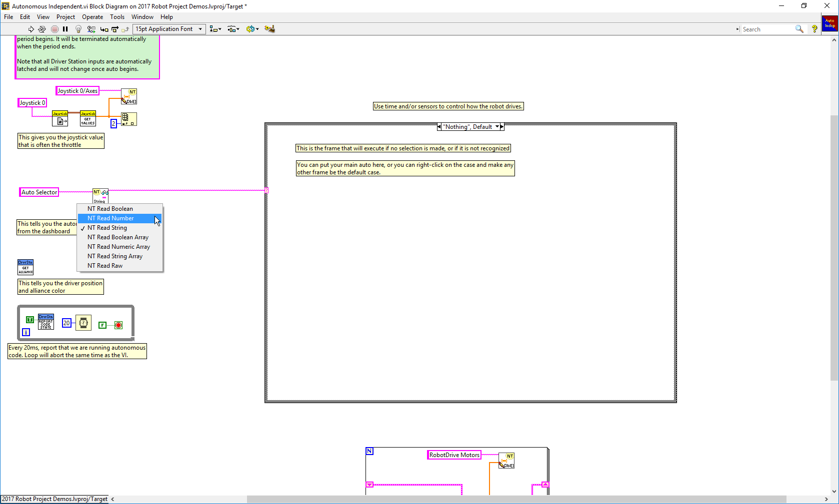Click the numeric constant 20
This screenshot has width=839, height=504.
point(66,323)
